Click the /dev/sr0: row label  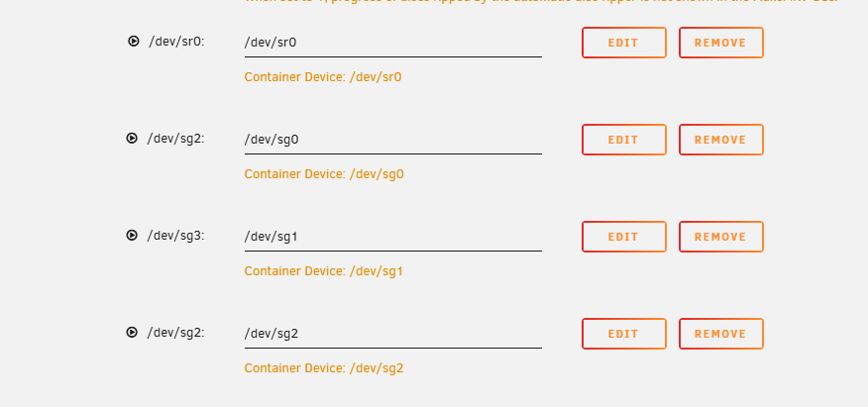coord(176,42)
